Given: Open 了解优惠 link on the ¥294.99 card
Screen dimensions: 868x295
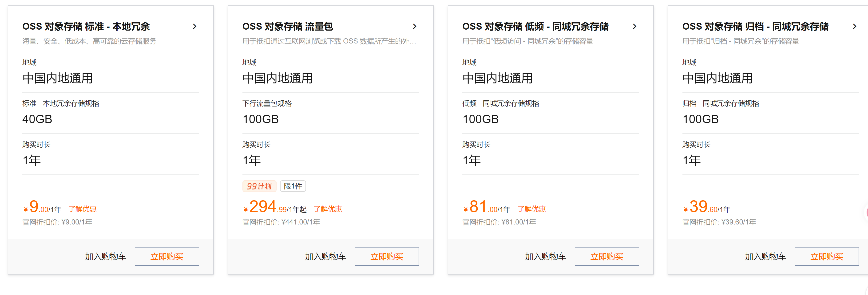Looking at the screenshot, I should [x=328, y=209].
